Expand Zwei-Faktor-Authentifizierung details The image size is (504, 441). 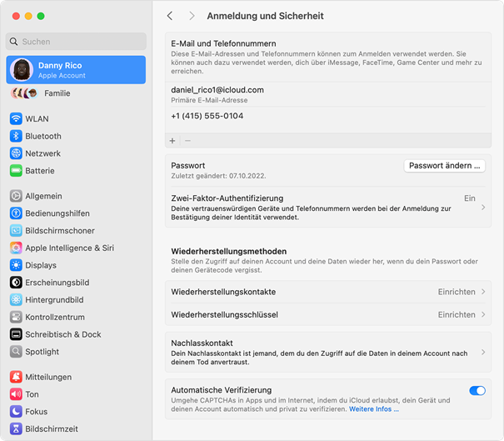coord(328,208)
